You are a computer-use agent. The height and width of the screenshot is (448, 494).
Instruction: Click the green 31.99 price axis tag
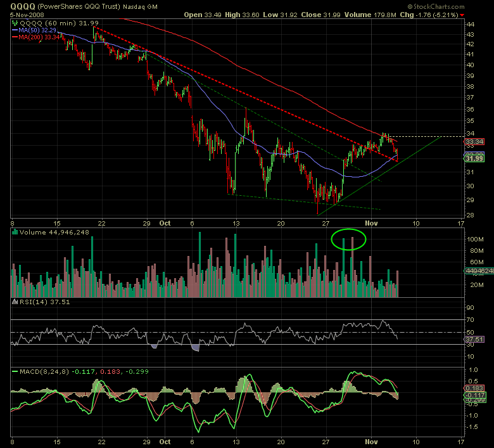pos(474,158)
